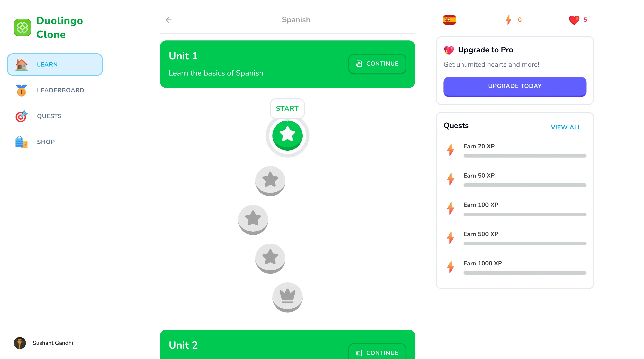Viewport: 644px width, 359px height.
Task: Click the heart icon showing 5 hearts
Action: (574, 20)
